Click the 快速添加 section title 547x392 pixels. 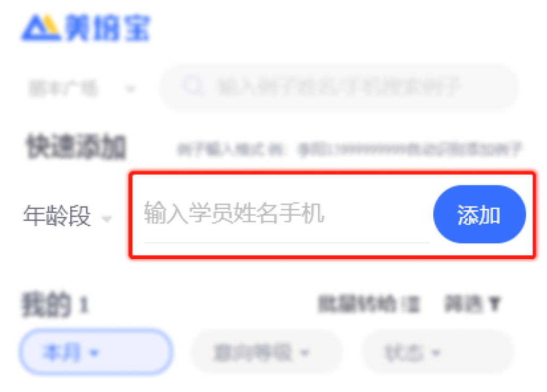(76, 147)
